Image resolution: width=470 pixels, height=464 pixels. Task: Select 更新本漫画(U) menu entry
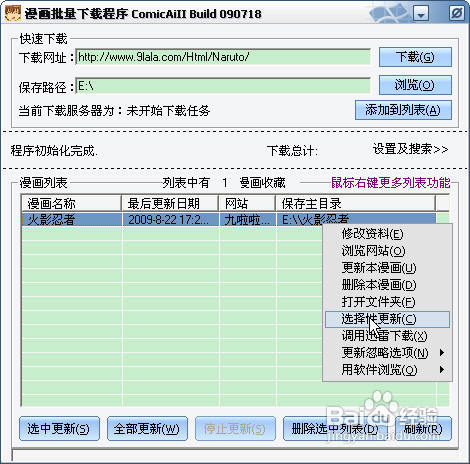387,268
